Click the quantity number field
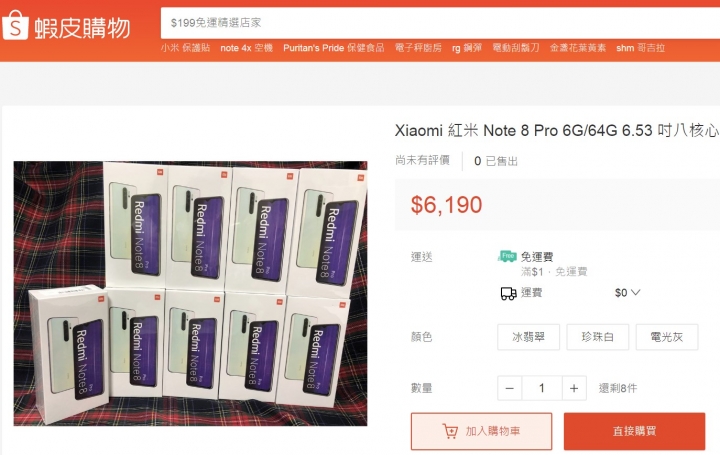This screenshot has width=720, height=455. point(542,388)
